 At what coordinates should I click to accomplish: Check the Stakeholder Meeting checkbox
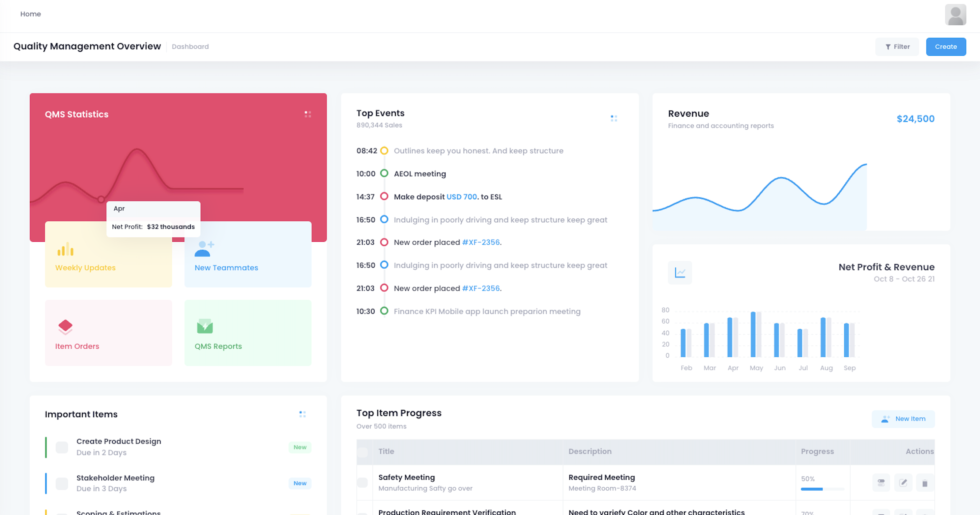[62, 483]
